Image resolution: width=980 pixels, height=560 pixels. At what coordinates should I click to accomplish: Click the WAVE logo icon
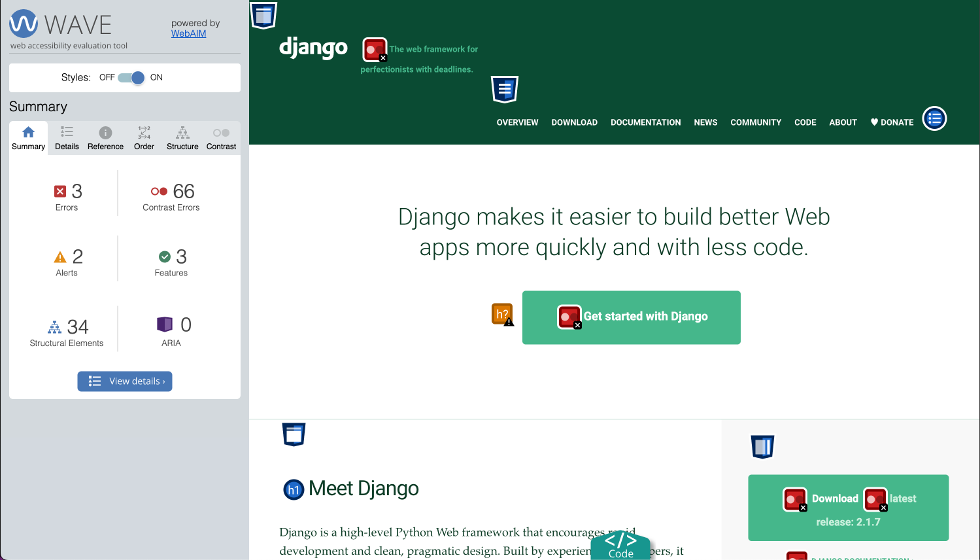coord(24,24)
